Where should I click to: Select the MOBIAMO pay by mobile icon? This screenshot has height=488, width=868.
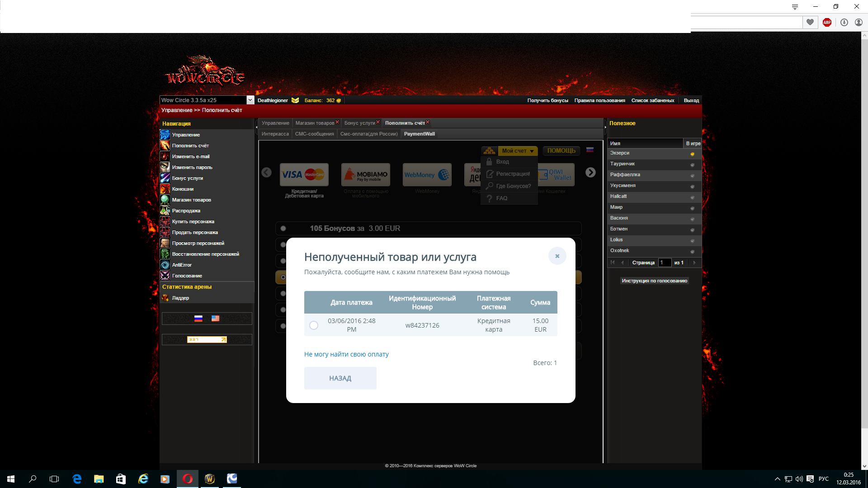(365, 174)
